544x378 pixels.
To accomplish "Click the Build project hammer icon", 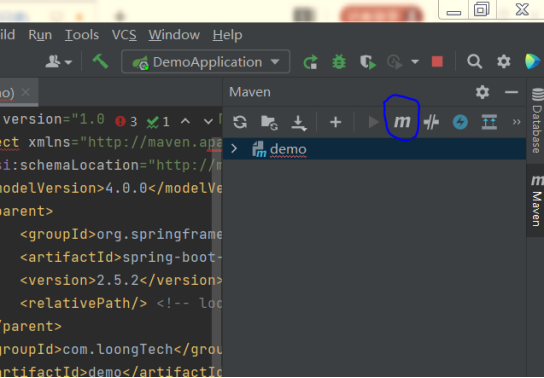I will (100, 62).
